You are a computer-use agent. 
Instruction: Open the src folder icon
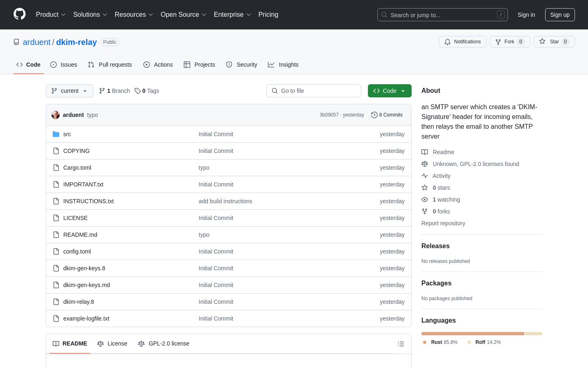pyautogui.click(x=56, y=134)
